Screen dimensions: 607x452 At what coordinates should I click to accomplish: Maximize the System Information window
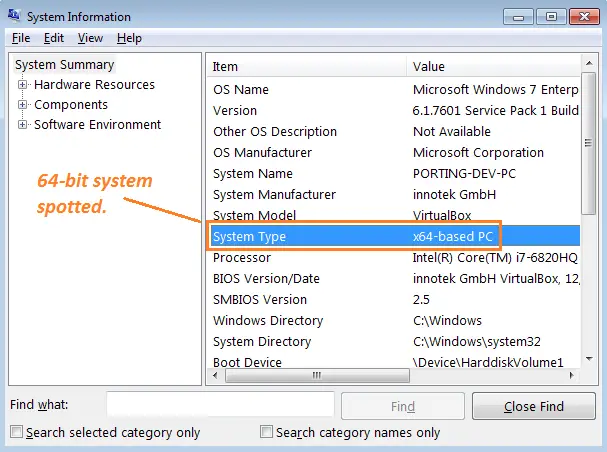552,17
